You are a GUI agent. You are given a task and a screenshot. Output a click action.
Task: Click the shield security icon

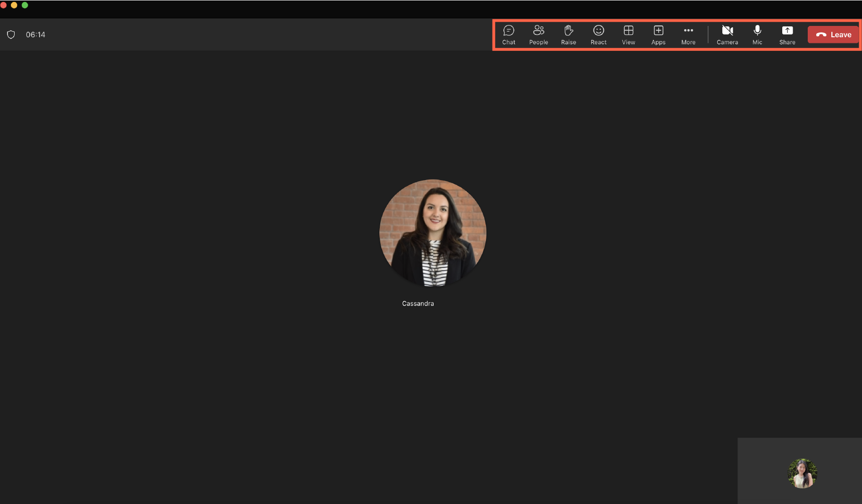click(10, 34)
